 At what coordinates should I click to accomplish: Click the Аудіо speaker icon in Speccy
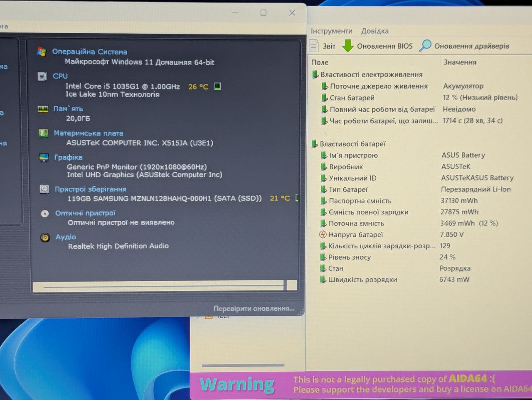pyautogui.click(x=45, y=238)
